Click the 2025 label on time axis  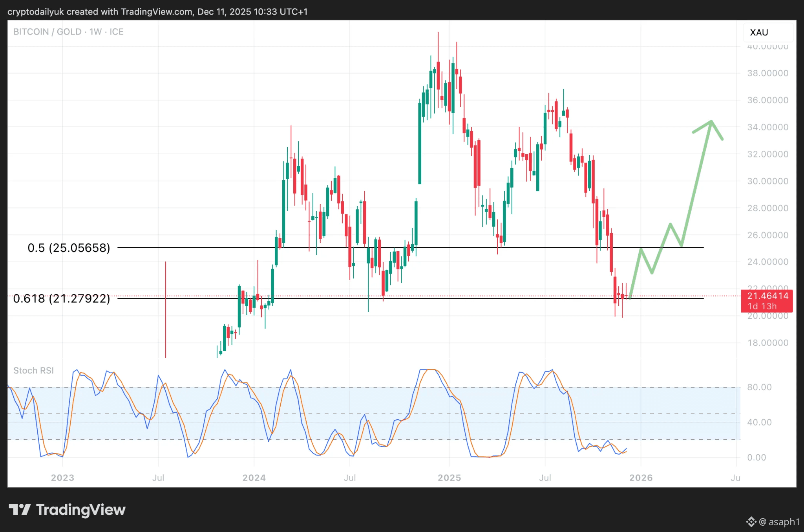pos(449,478)
